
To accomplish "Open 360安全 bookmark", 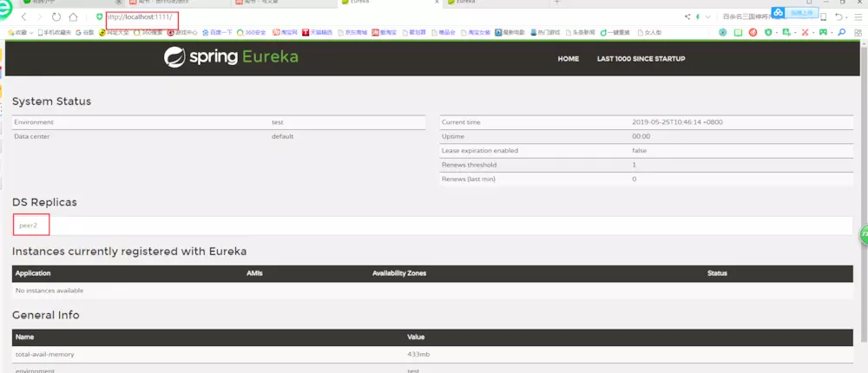I will click(x=252, y=33).
